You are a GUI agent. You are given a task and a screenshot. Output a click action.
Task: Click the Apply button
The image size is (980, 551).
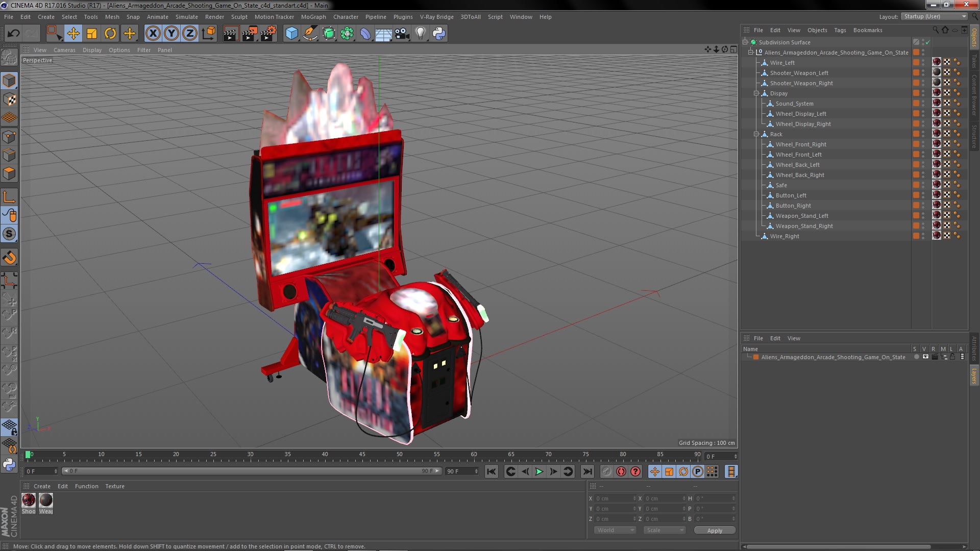click(715, 531)
